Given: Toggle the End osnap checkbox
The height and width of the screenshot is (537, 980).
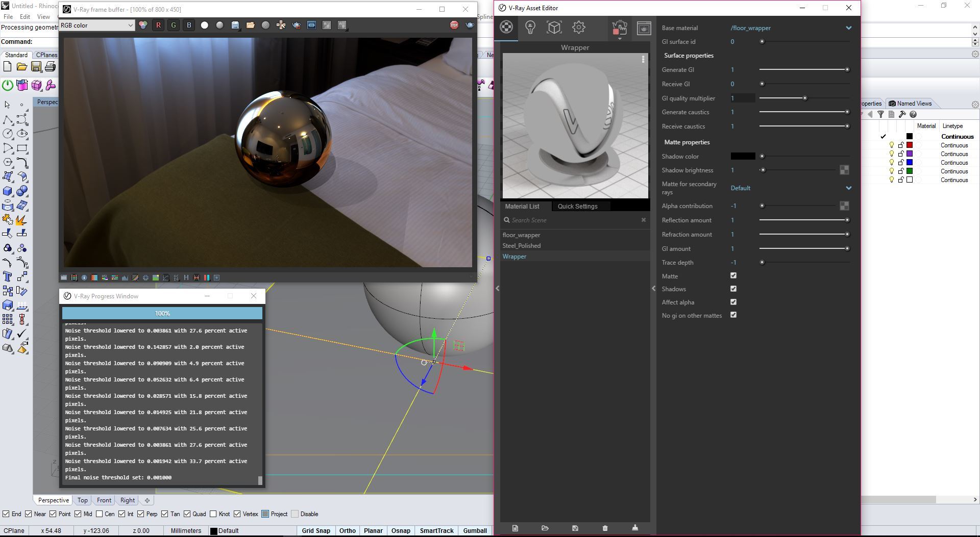Looking at the screenshot, I should [x=6, y=514].
